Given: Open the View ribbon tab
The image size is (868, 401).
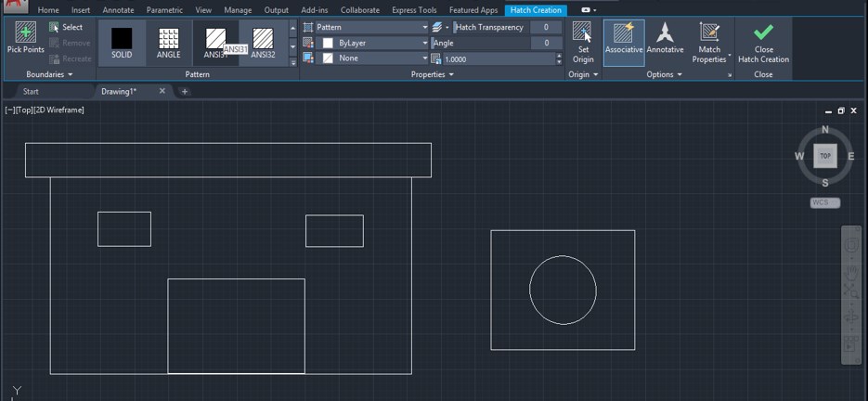Looking at the screenshot, I should [x=203, y=10].
